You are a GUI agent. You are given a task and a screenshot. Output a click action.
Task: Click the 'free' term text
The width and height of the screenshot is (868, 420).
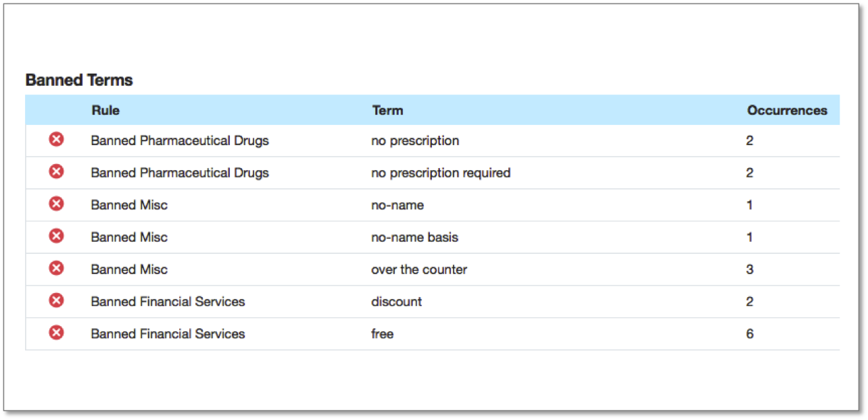[382, 334]
